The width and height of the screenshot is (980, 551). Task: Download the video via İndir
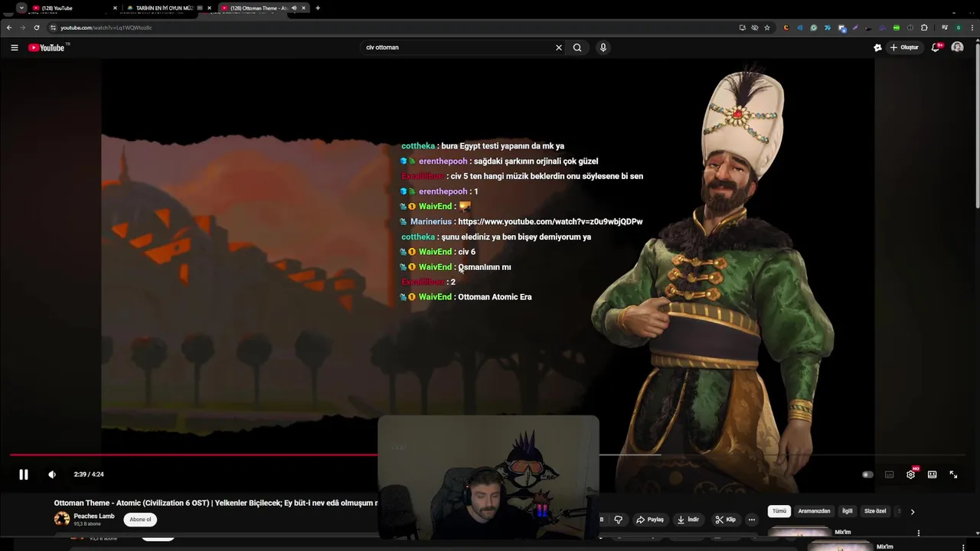coord(688,520)
